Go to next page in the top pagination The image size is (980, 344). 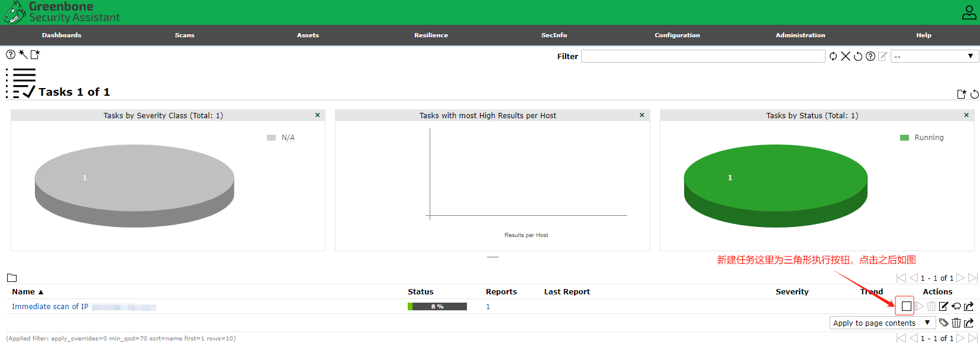[x=960, y=278]
